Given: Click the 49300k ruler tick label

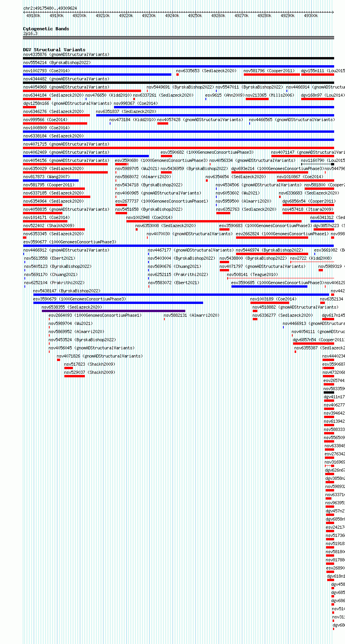Looking at the screenshot, I should pos(311,16).
